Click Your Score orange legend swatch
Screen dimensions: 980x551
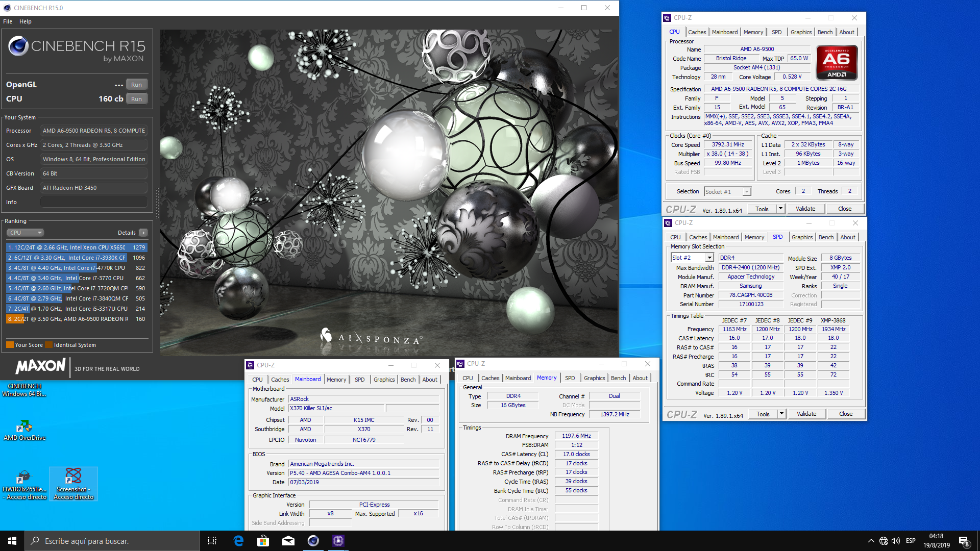click(10, 345)
